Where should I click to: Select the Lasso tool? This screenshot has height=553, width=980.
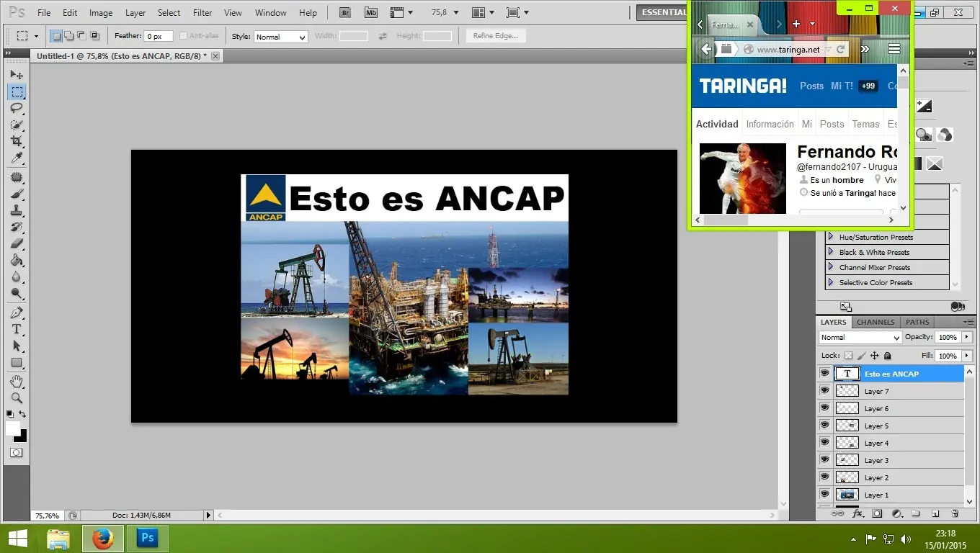click(x=17, y=108)
